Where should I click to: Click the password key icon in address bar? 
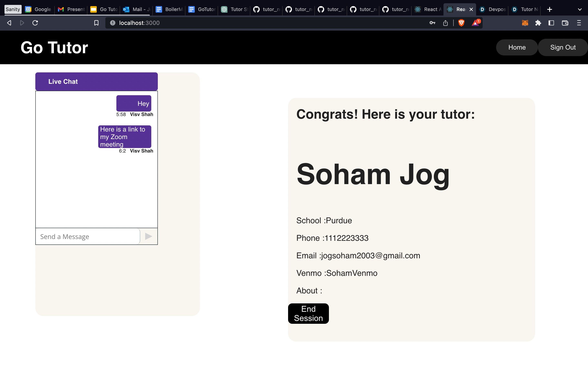pos(432,23)
